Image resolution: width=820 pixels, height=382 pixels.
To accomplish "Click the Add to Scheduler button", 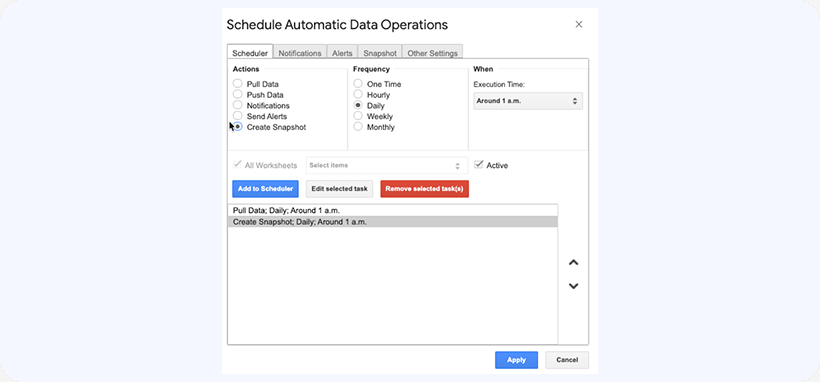I will (x=265, y=189).
